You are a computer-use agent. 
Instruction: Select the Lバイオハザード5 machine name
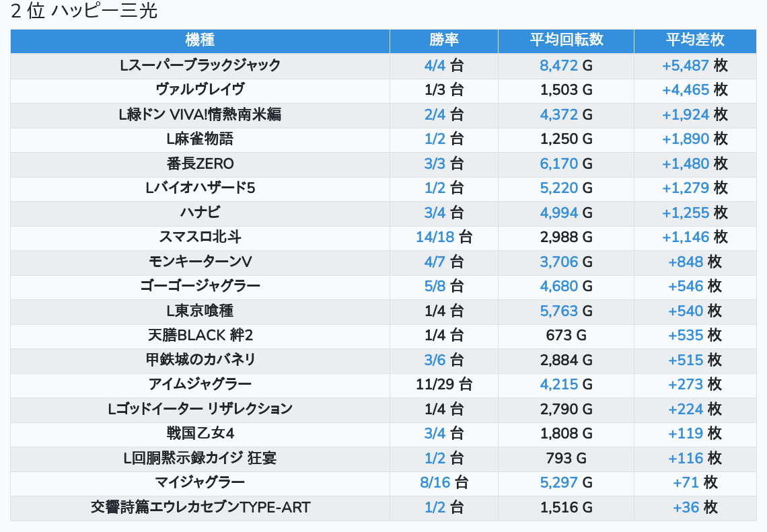(200, 188)
